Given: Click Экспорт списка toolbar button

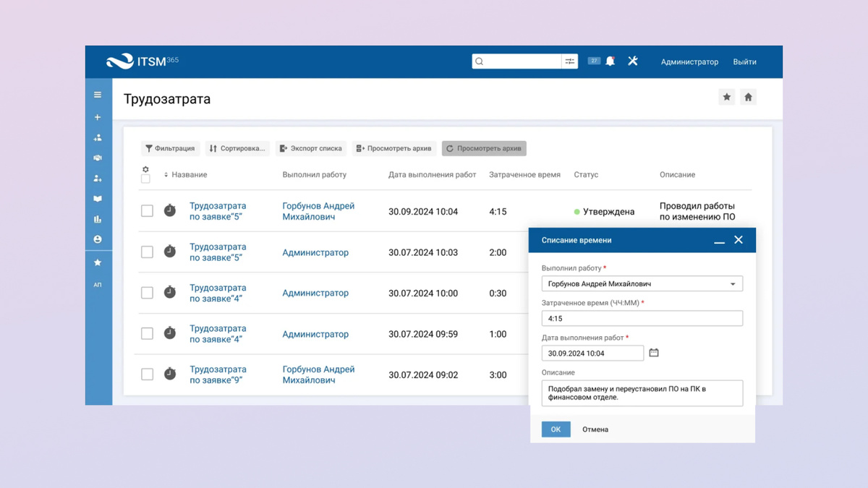Looking at the screenshot, I should (x=311, y=148).
